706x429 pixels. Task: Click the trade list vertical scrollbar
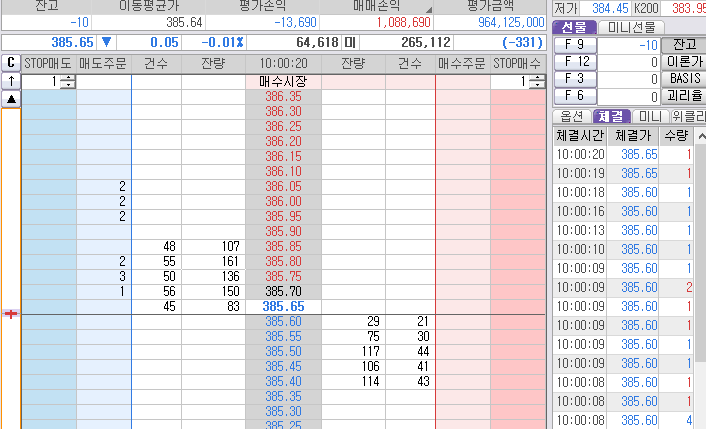click(x=701, y=252)
